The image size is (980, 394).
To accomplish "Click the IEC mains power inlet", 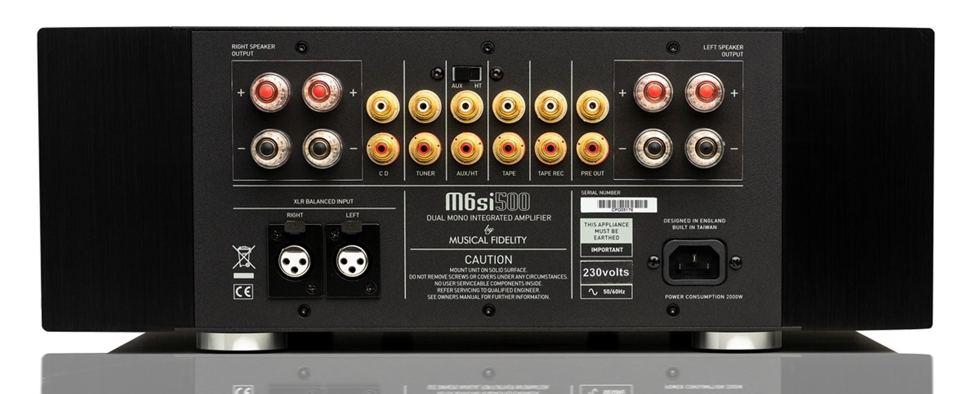I will coord(694,262).
